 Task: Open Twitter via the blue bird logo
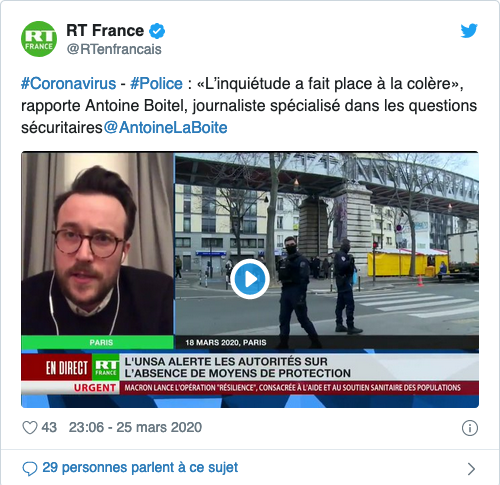469,31
